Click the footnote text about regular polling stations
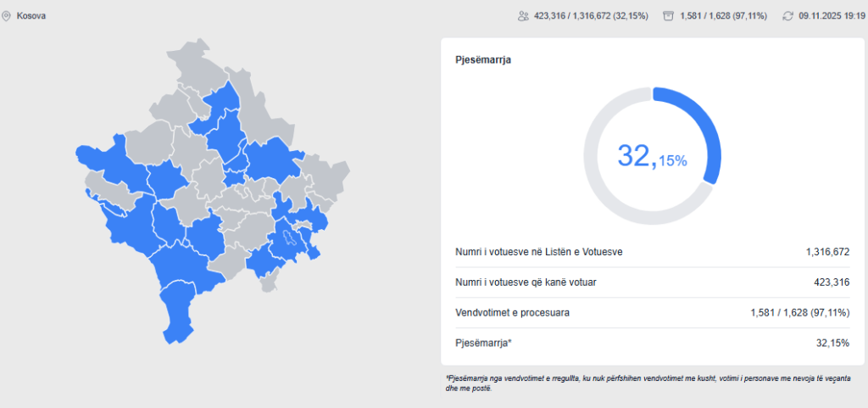This screenshot has height=408, width=868. point(648,383)
